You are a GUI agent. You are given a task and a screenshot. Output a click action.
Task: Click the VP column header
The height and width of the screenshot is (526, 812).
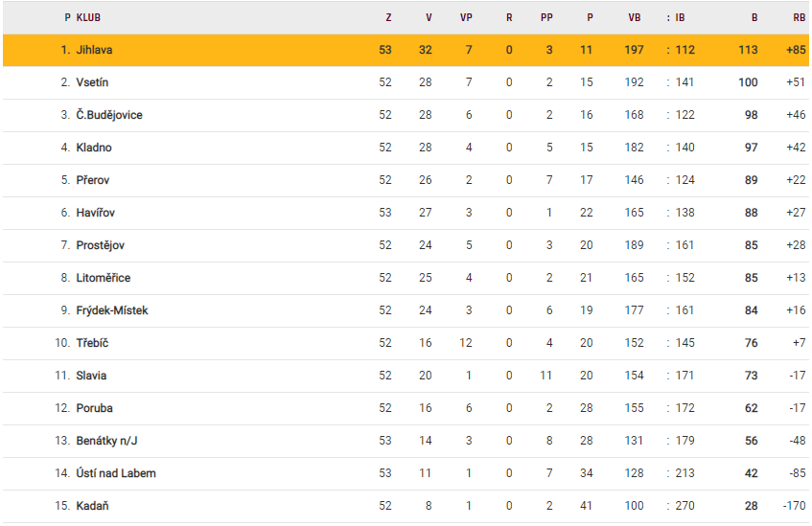[x=467, y=17]
